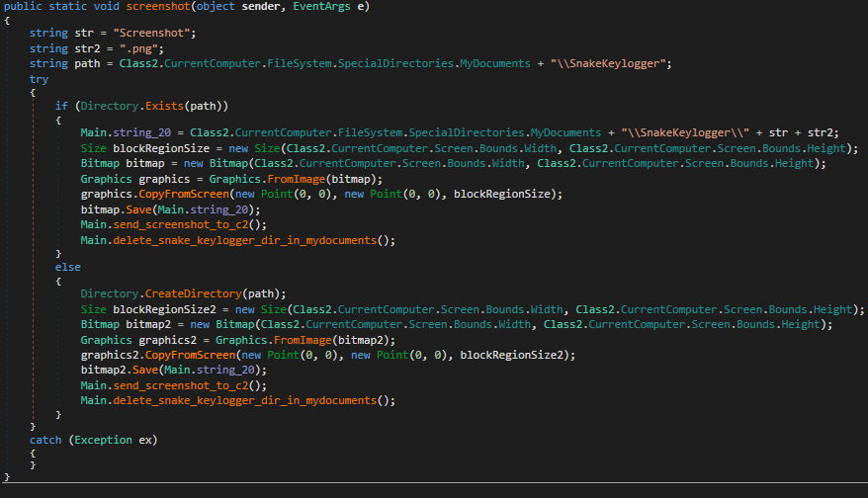Image resolution: width=868 pixels, height=498 pixels.
Task: Click the 'public' keyword in the signature
Action: pyautogui.click(x=23, y=7)
